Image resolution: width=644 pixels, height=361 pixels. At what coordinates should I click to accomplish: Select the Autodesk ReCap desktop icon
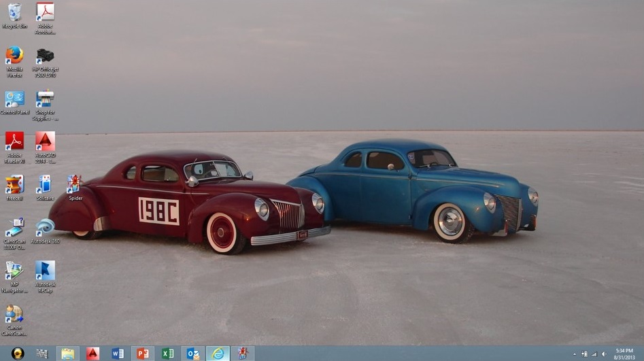(45, 271)
